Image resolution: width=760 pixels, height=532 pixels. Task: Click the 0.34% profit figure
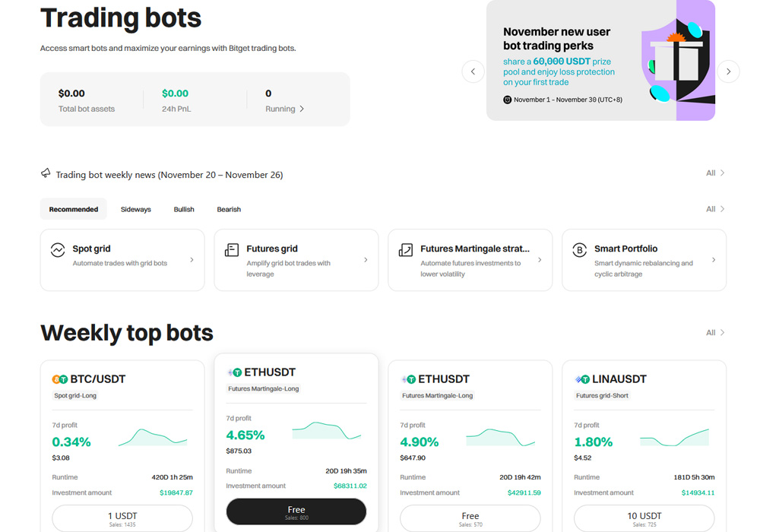(71, 442)
